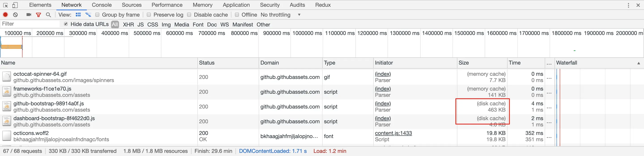The height and width of the screenshot is (156, 644).
Task: Clear the network log with the block icon
Action: tap(15, 15)
